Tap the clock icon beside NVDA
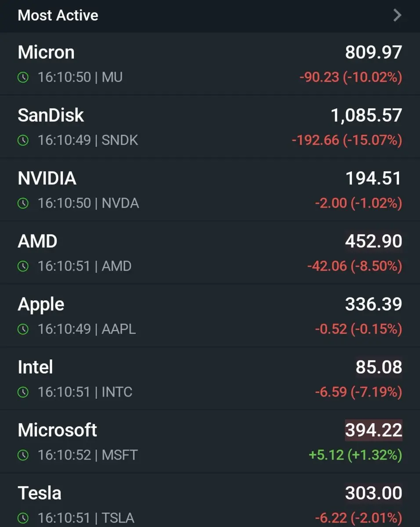Image resolution: width=420 pixels, height=527 pixels. (x=23, y=203)
